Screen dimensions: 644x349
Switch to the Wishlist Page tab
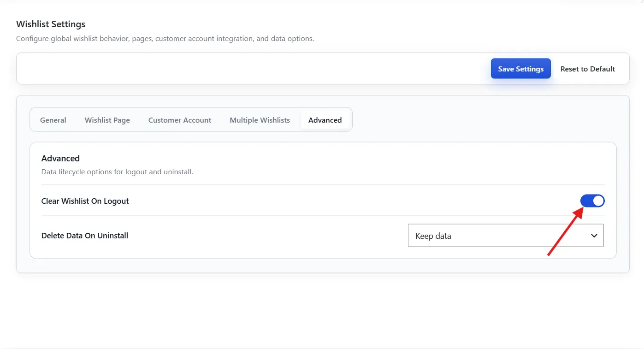click(107, 120)
